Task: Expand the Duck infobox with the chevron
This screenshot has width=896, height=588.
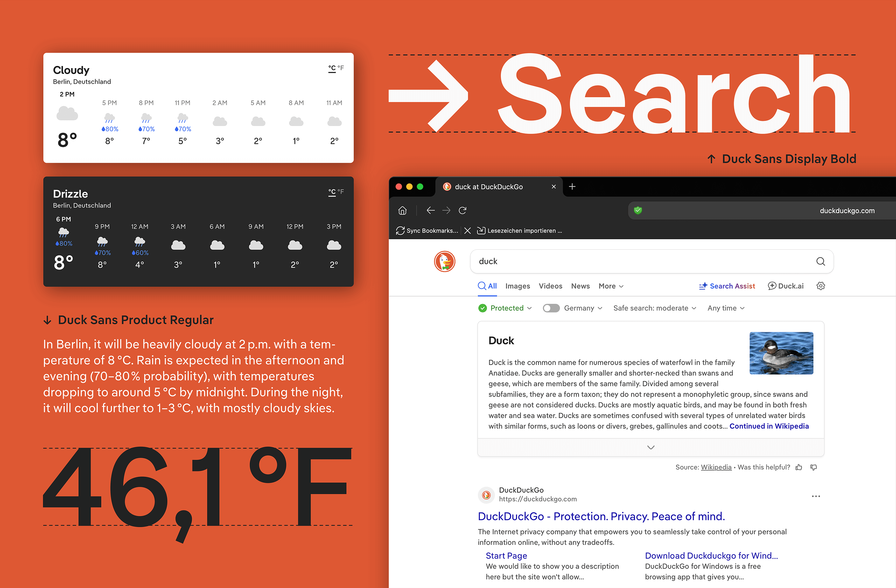Action: point(650,447)
